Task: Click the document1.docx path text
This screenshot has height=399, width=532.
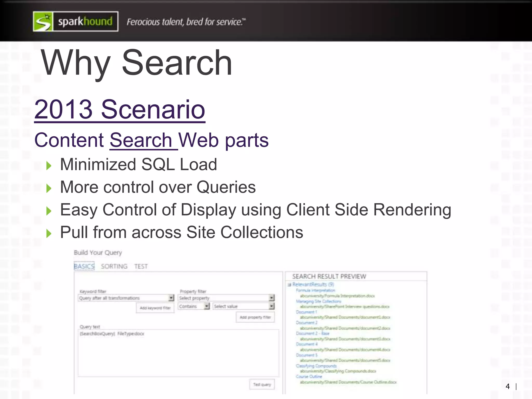Action: 345,317
